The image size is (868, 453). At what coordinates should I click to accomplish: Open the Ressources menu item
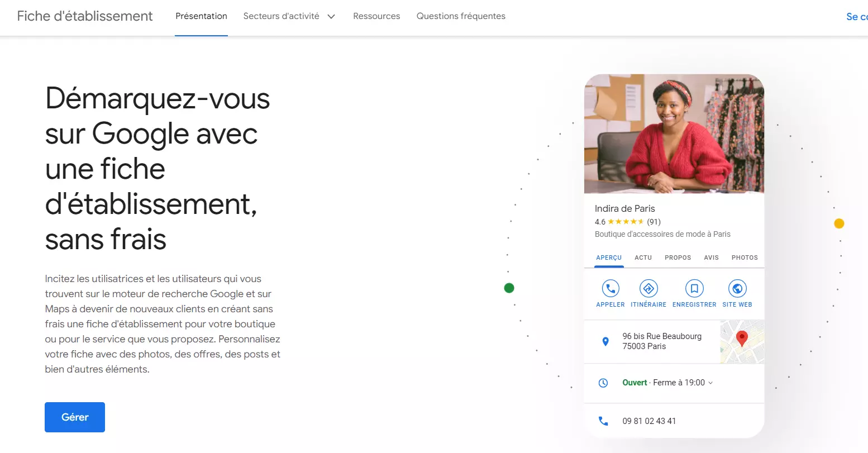coord(376,16)
